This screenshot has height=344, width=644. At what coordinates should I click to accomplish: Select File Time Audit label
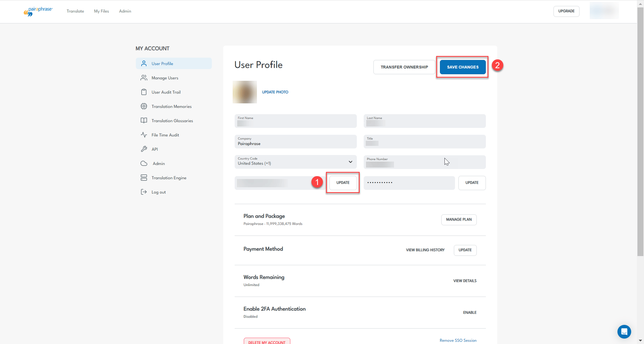[x=165, y=135]
